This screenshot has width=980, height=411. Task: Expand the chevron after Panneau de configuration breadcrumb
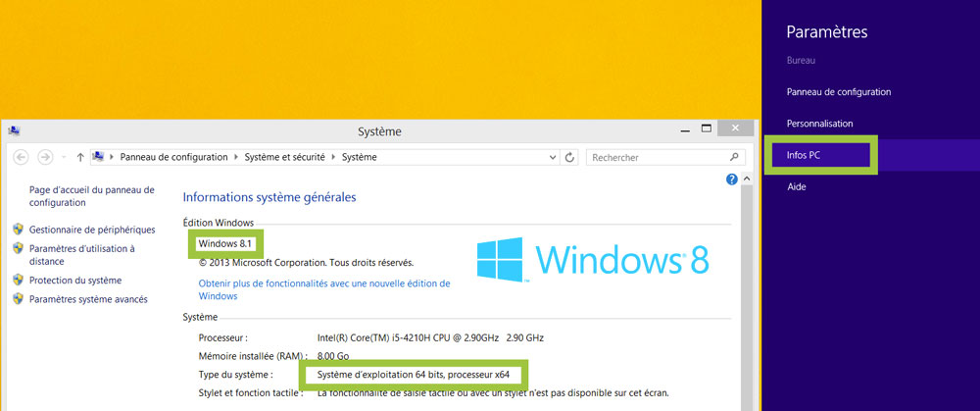pyautogui.click(x=234, y=157)
